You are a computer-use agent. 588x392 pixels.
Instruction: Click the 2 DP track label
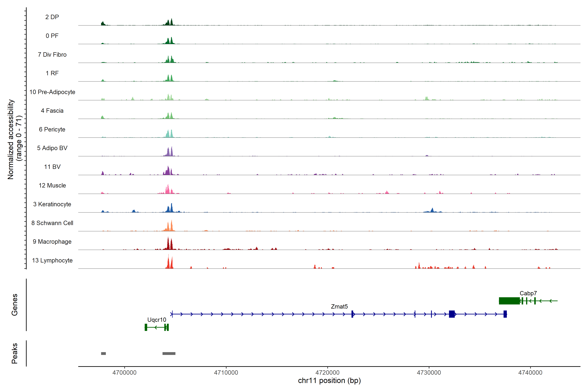(x=52, y=17)
